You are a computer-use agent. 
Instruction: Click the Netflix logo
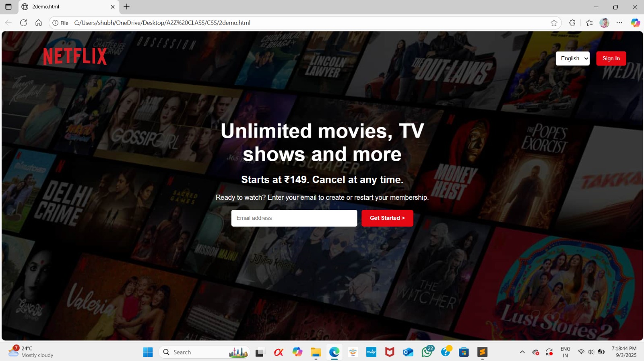coord(75,56)
